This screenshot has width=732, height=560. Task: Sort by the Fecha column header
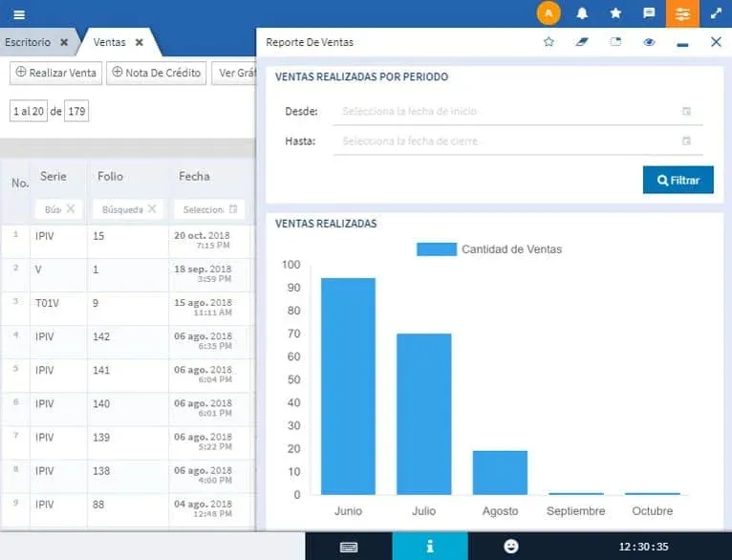pos(194,177)
